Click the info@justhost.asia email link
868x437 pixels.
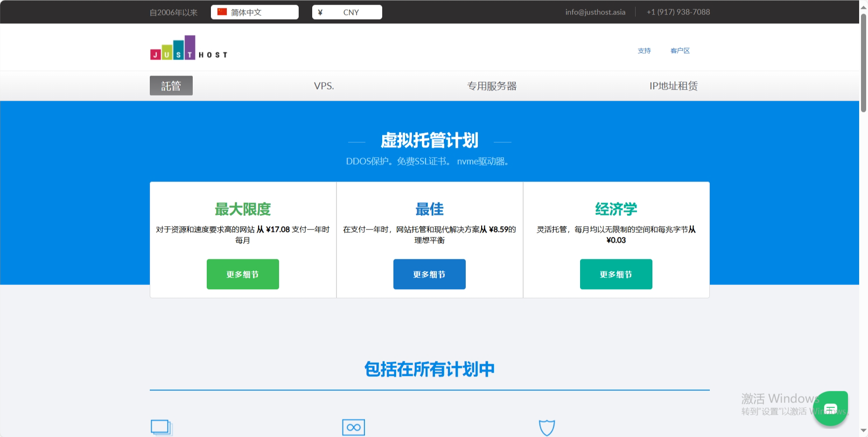[595, 12]
